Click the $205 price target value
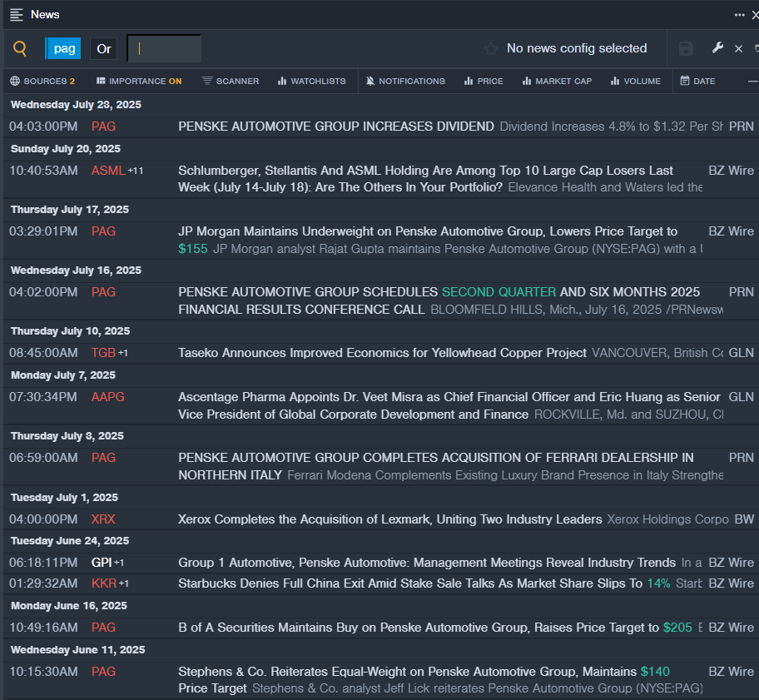 click(677, 628)
